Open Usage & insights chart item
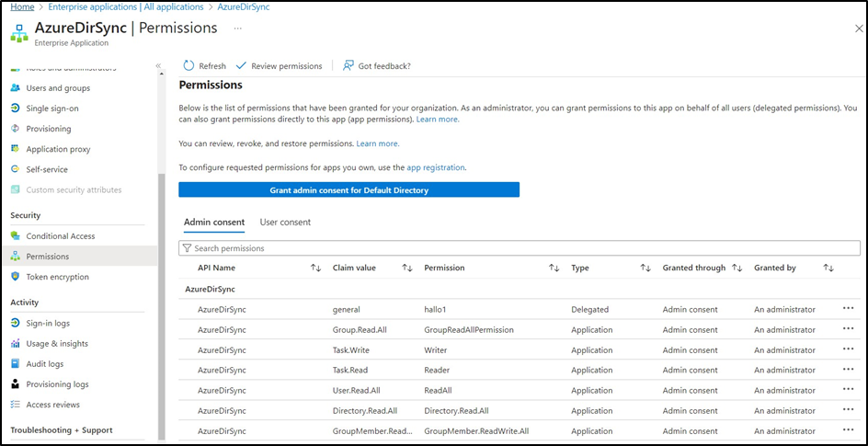 coord(57,344)
